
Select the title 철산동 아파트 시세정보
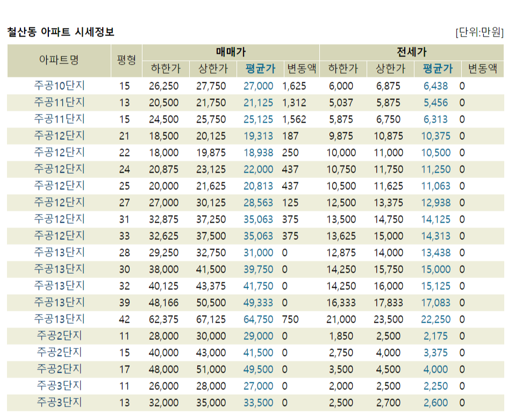coord(61,32)
